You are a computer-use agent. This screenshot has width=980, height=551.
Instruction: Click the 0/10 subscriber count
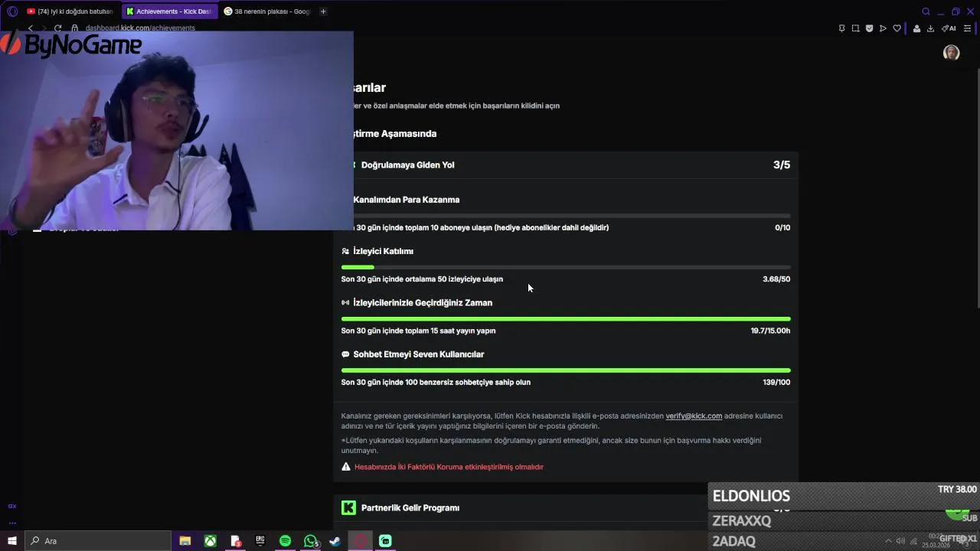click(782, 227)
